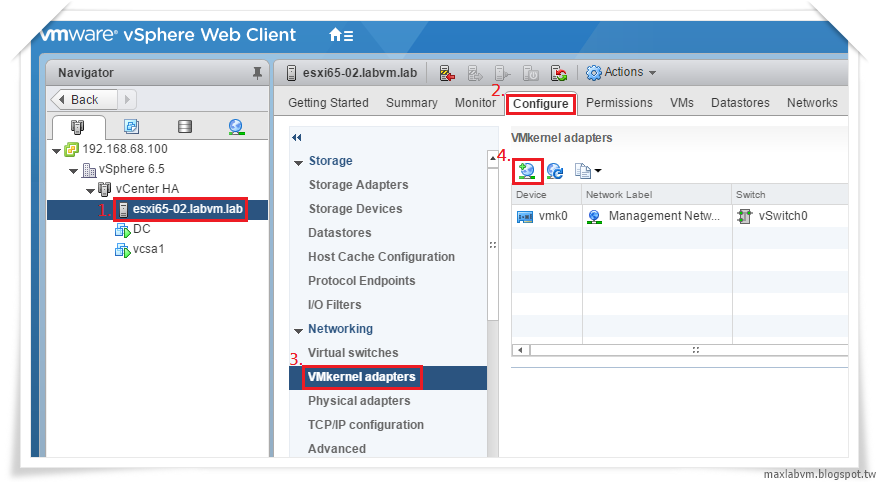Image resolution: width=879 pixels, height=482 pixels.
Task: Select the DC virtual machine
Action: coord(142,229)
